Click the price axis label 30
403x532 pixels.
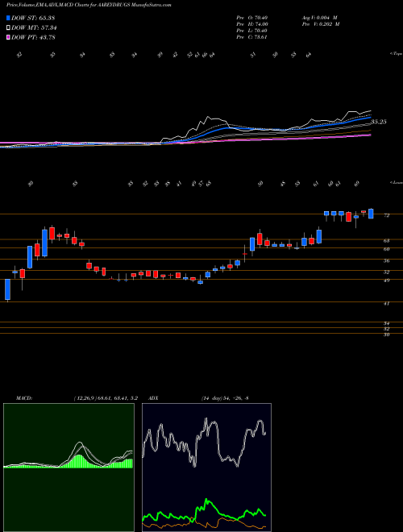click(386, 335)
